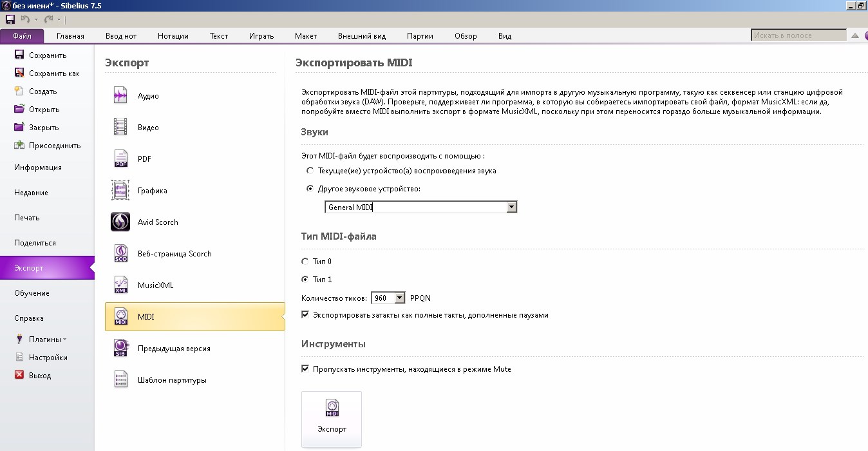Click the MusicXML export XML icon
The width and height of the screenshot is (868, 451).
pyautogui.click(x=120, y=285)
